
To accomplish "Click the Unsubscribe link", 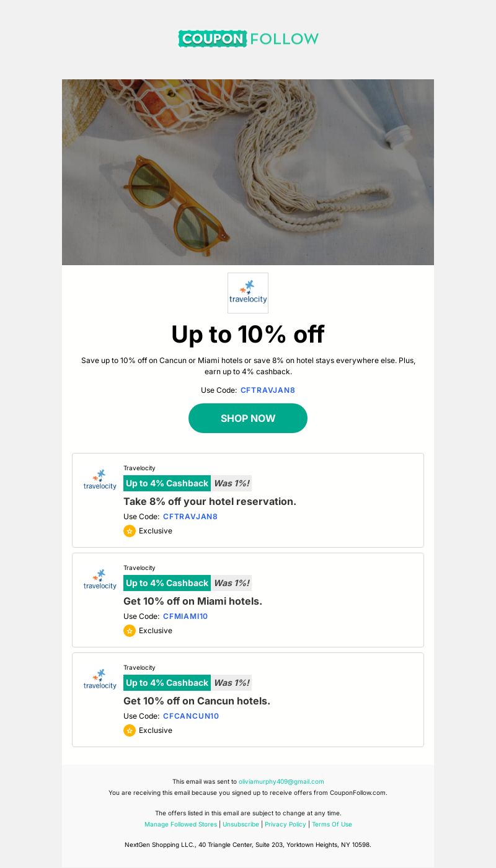I will point(241,825).
